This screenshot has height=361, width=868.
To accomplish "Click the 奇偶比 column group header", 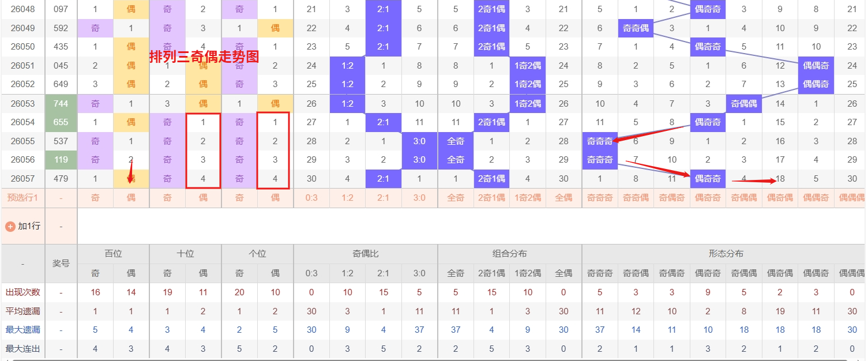I will (x=365, y=254).
